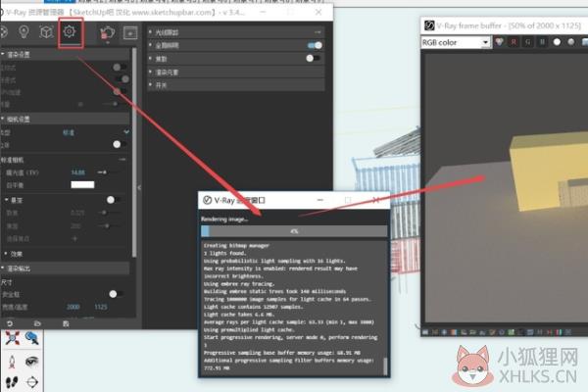This screenshot has height=392, width=588.
Task: Toggle GPU acceleration switch
Action: [120, 91]
